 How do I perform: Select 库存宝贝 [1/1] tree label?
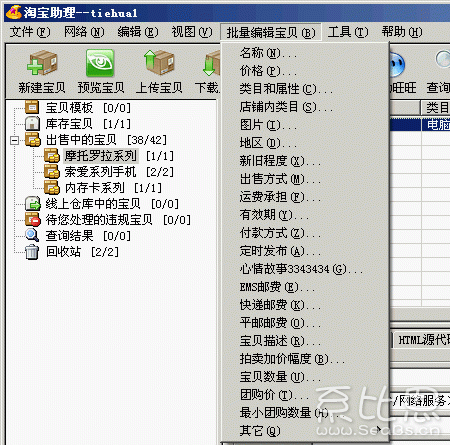click(88, 124)
